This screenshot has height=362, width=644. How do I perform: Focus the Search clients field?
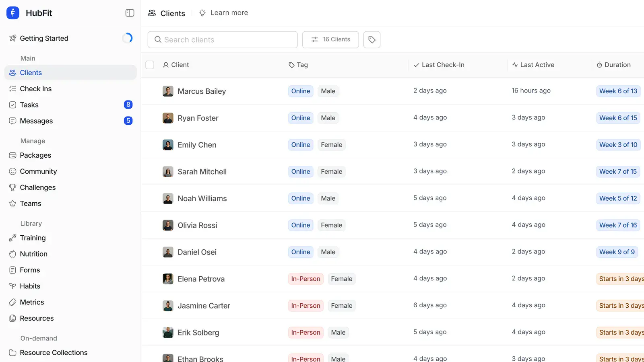point(223,40)
